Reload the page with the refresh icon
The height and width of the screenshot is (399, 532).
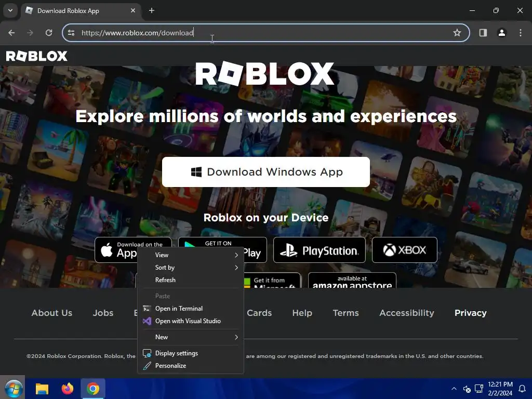49,33
